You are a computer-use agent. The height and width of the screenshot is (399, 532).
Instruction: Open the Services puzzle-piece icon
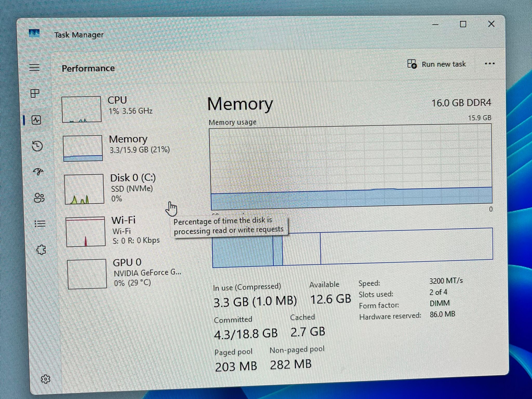(41, 250)
